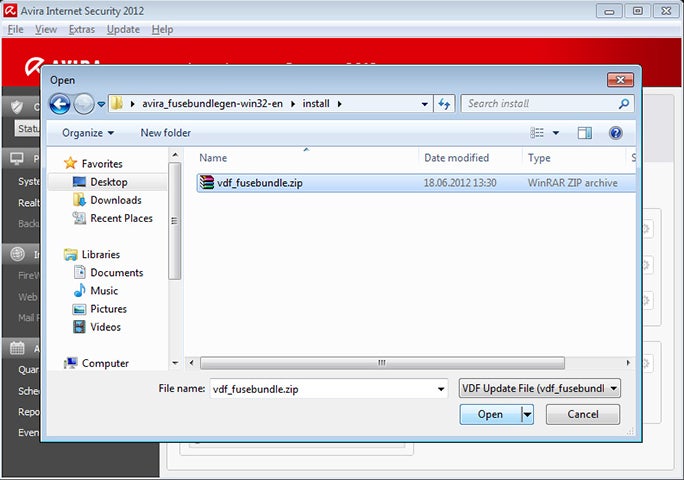The height and width of the screenshot is (480, 684).
Task: Sort by the Name column header
Action: [213, 158]
